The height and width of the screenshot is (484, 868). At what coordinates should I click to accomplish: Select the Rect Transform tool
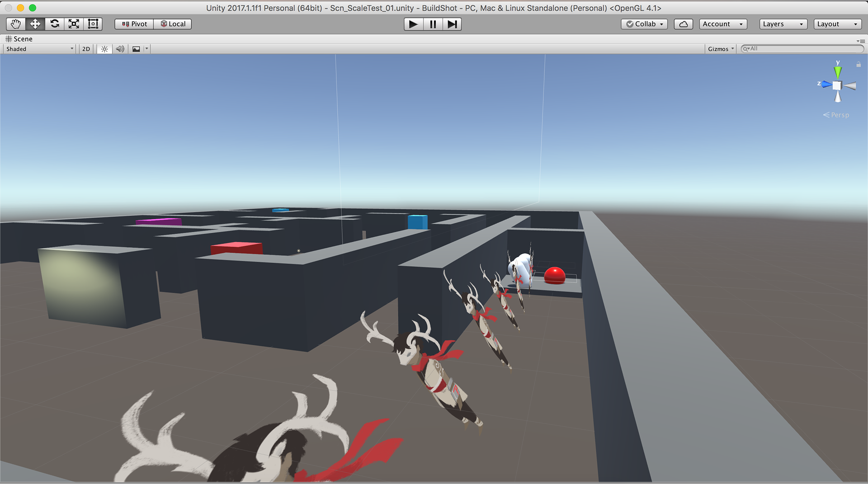pos(93,24)
